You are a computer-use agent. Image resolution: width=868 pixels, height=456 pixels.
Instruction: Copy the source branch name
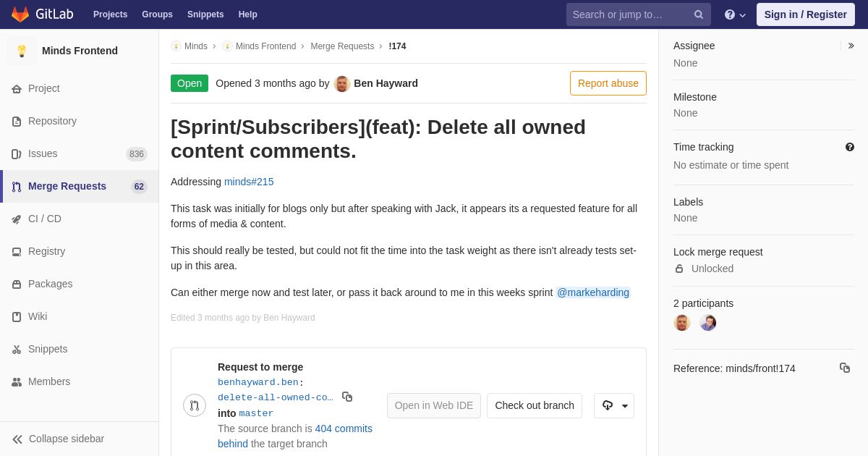point(347,397)
